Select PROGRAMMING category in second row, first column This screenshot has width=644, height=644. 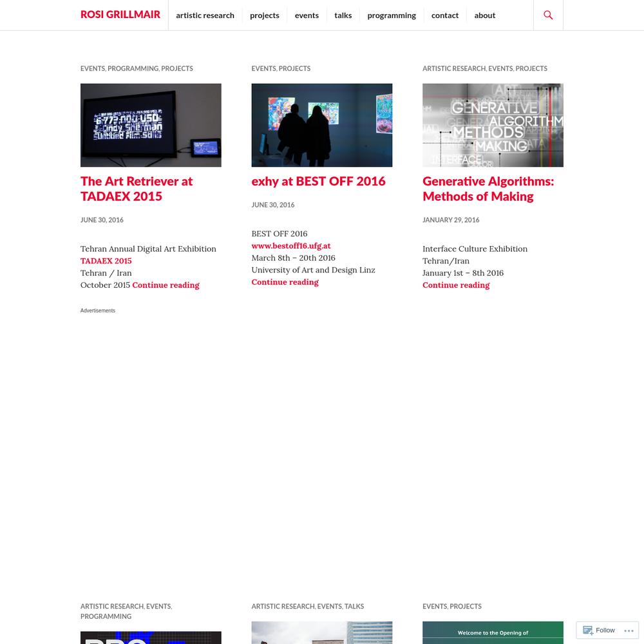click(106, 616)
